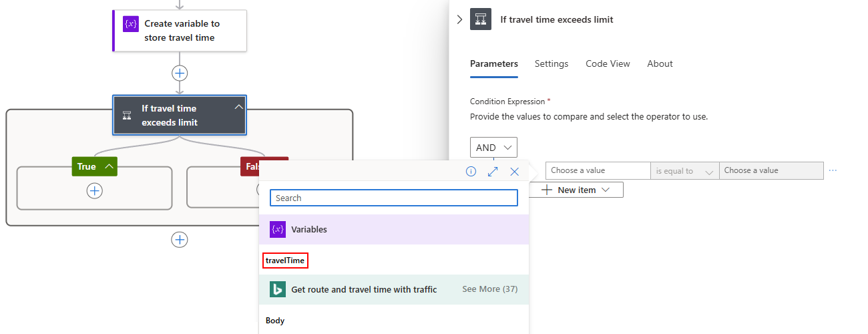
Task: Expand the dynamic content popup to full size
Action: pos(493,172)
